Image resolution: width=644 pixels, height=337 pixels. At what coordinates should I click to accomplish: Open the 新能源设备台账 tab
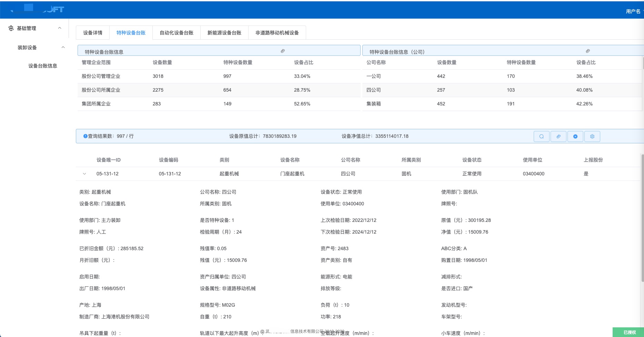tap(224, 33)
